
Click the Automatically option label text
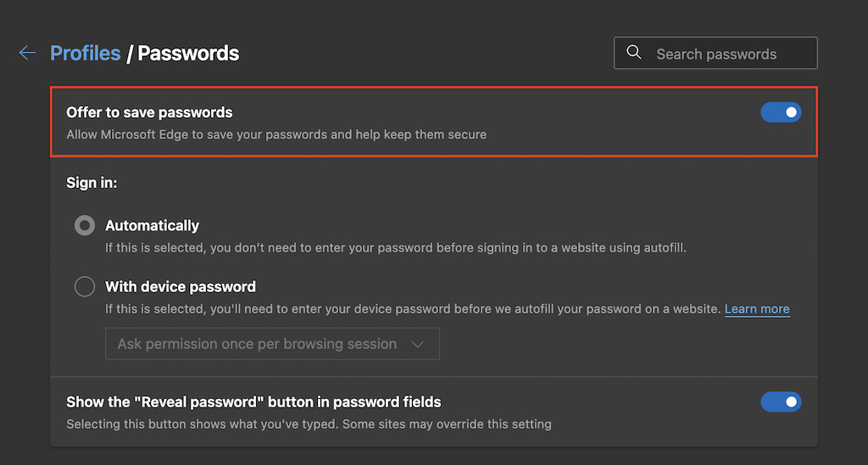click(152, 225)
